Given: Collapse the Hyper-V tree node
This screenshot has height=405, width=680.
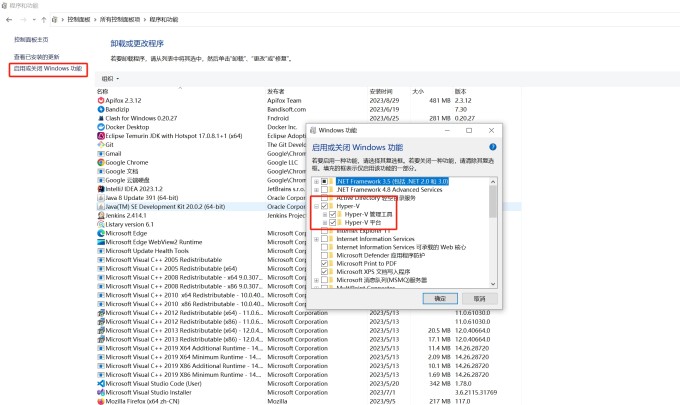Looking at the screenshot, I should click(316, 206).
